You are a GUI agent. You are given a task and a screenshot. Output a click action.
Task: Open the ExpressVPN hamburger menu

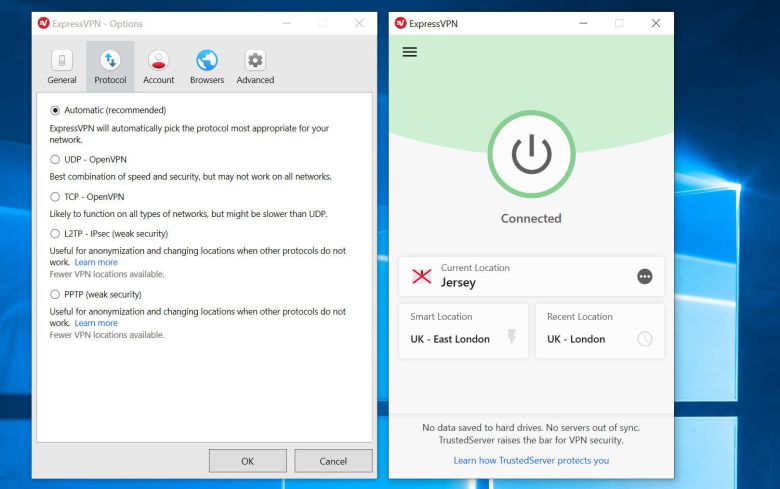pyautogui.click(x=409, y=52)
